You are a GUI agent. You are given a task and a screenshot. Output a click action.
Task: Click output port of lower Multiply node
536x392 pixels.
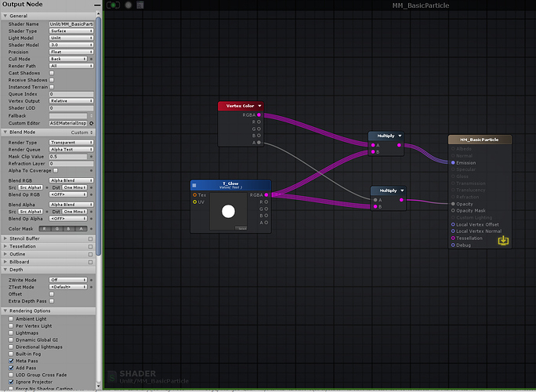tap(401, 200)
